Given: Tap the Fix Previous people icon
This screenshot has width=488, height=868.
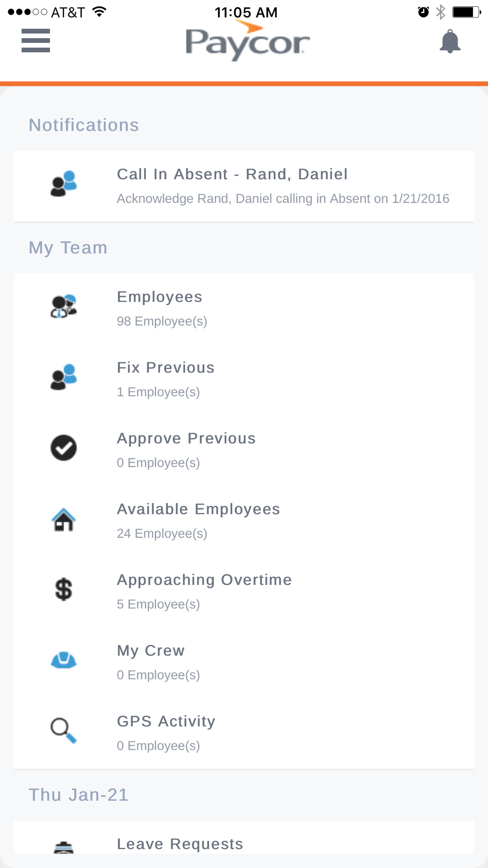Looking at the screenshot, I should (63, 377).
